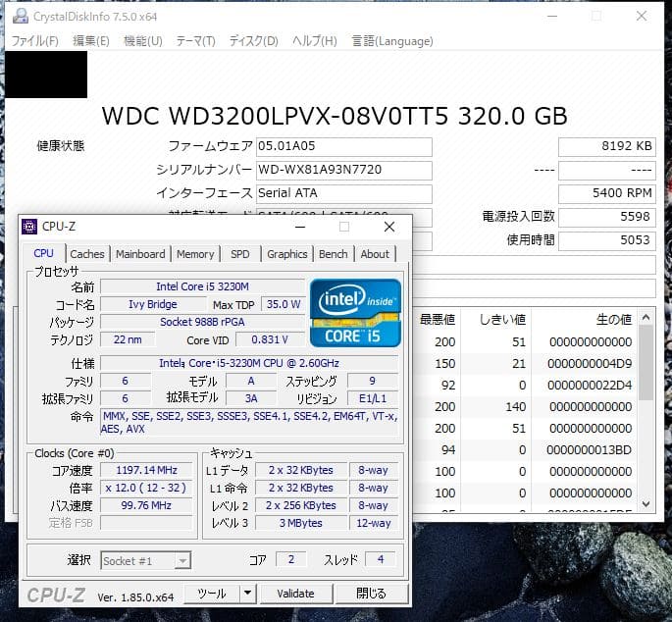This screenshot has width=672, height=622.
Task: Click the multiplier x 12.0 ( 12 - 32 )
Action: pos(146,488)
